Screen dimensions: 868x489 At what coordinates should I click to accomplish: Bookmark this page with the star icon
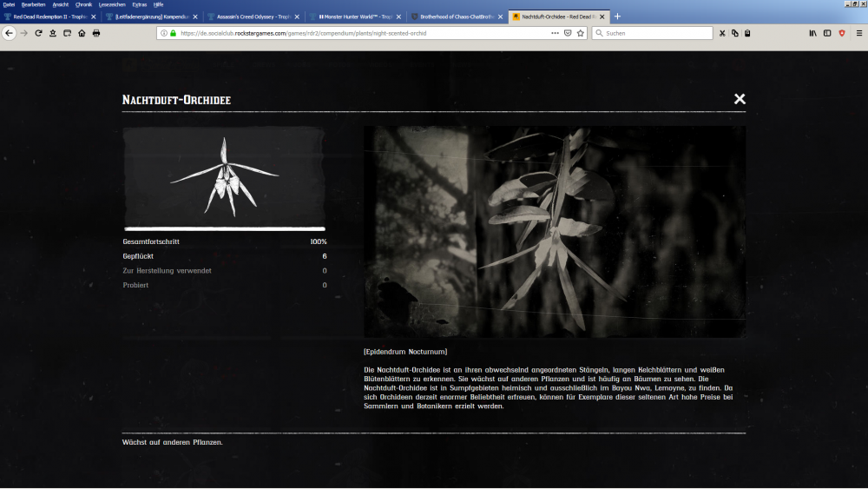[x=581, y=33]
